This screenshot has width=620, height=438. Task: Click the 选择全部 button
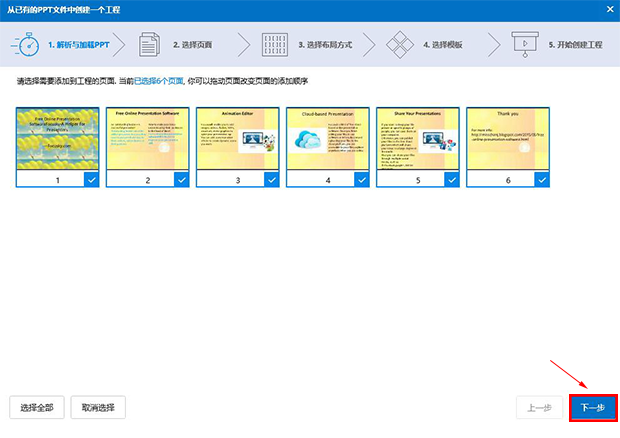37,407
